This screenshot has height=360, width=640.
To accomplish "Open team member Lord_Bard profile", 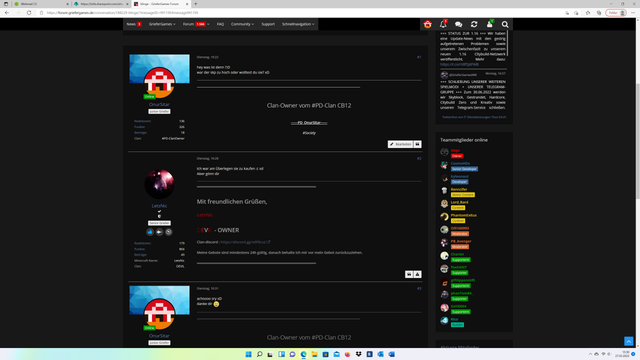I will tap(459, 202).
